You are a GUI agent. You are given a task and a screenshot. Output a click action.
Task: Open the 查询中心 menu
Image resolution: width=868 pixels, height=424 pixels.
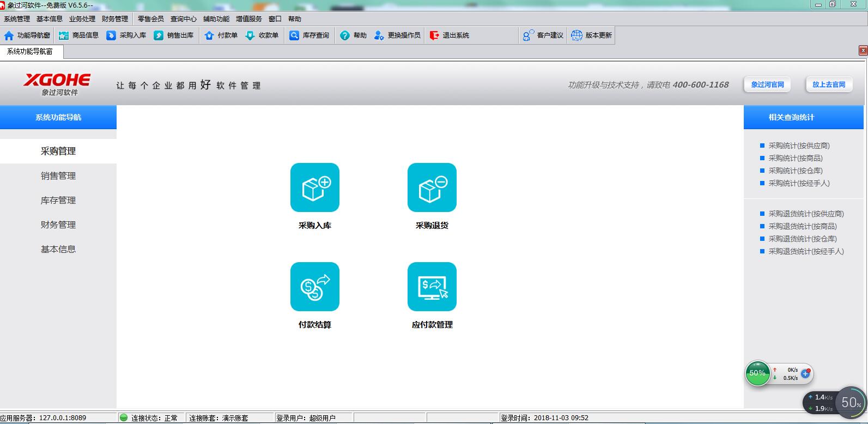click(184, 19)
